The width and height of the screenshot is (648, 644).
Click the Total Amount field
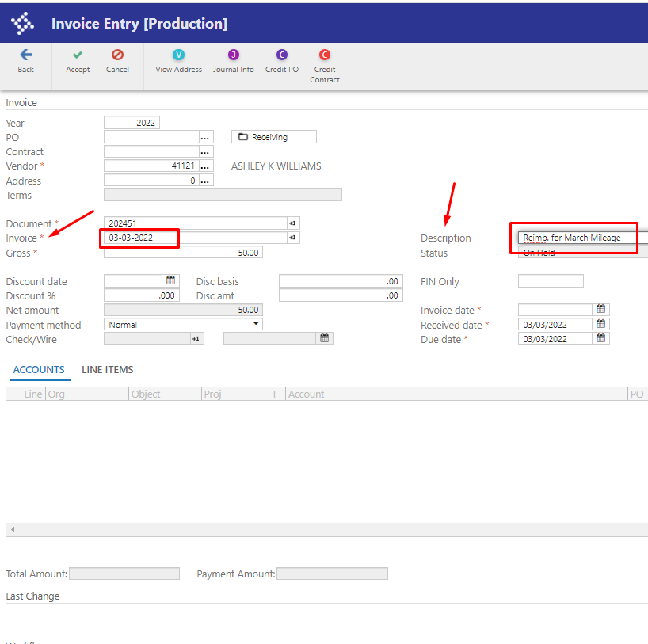pyautogui.click(x=124, y=574)
